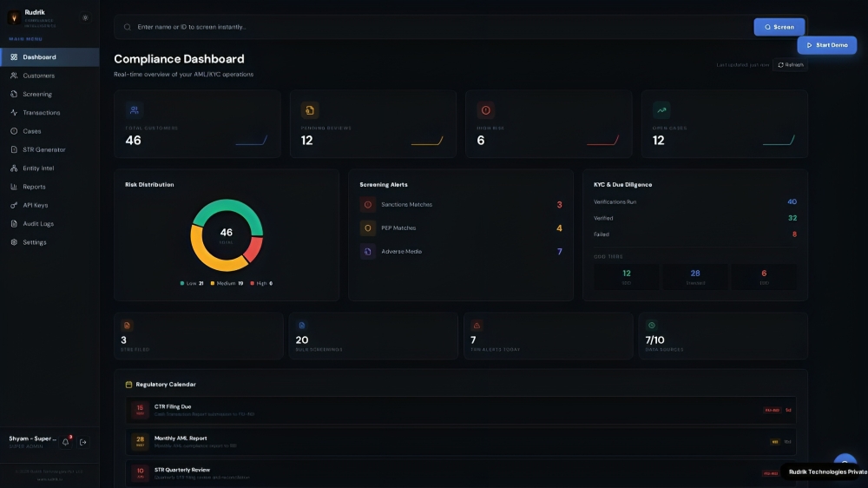Screen dimensions: 868x488
Task: Click the Refresh button
Action: pos(791,65)
